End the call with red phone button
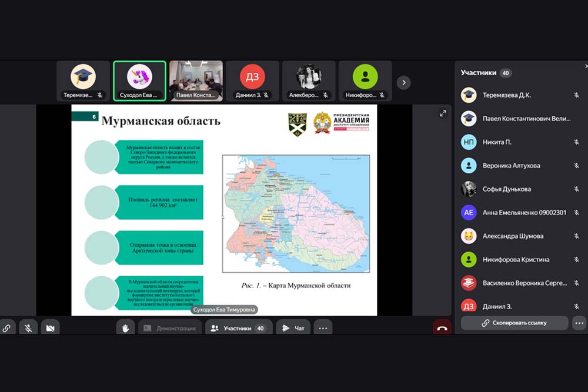Screen dimensions: 588x392 coord(442,328)
